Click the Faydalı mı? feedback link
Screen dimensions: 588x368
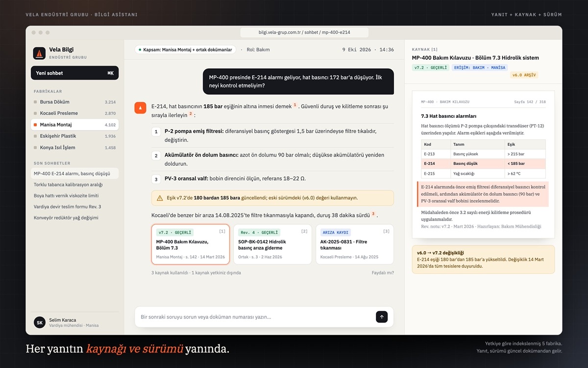pyautogui.click(x=383, y=273)
